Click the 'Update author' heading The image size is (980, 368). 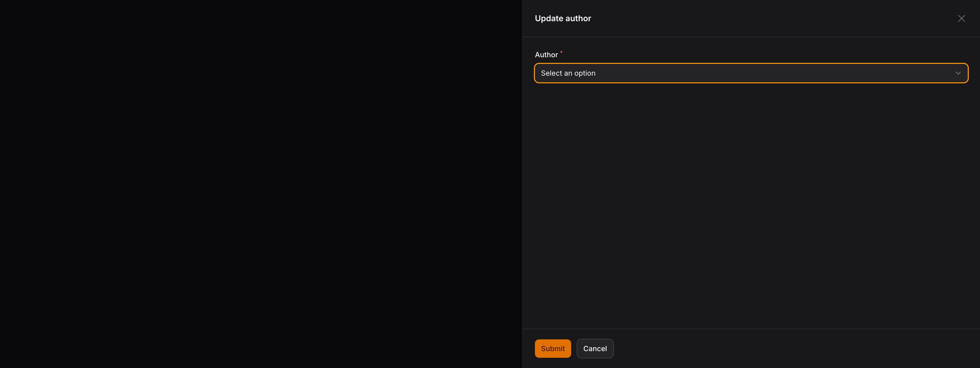click(x=563, y=18)
